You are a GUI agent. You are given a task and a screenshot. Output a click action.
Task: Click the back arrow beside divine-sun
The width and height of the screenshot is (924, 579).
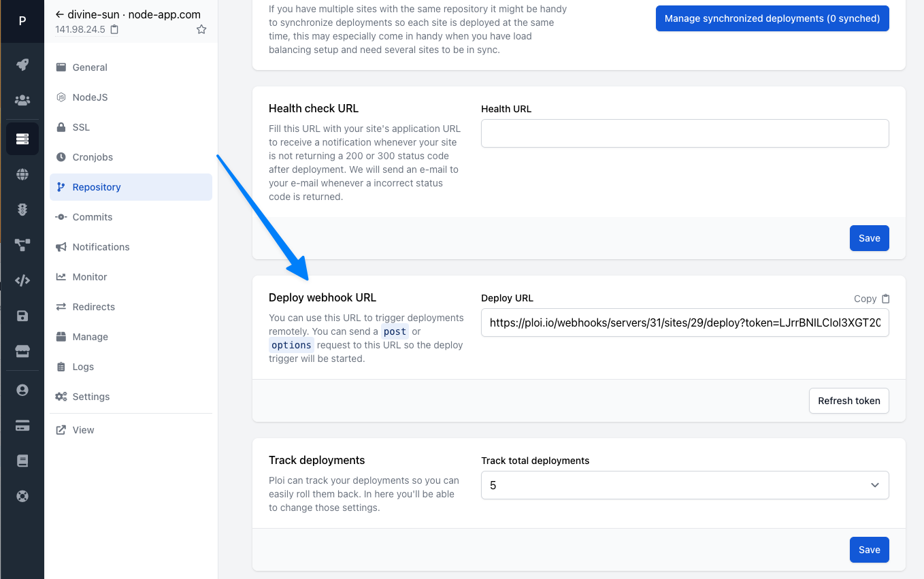tap(60, 14)
